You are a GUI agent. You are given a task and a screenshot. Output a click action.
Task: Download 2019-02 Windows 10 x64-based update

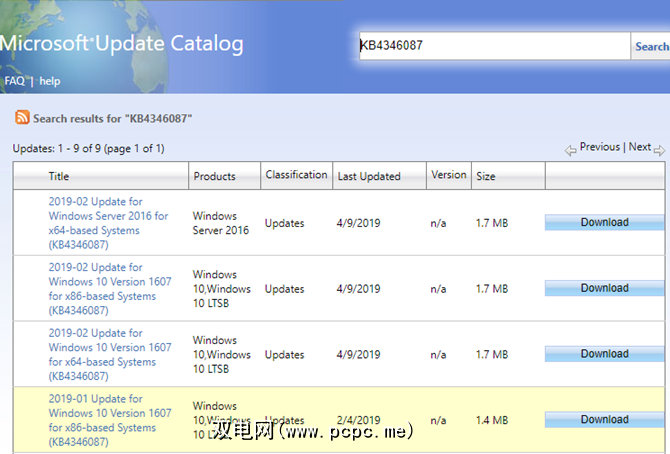(x=604, y=354)
